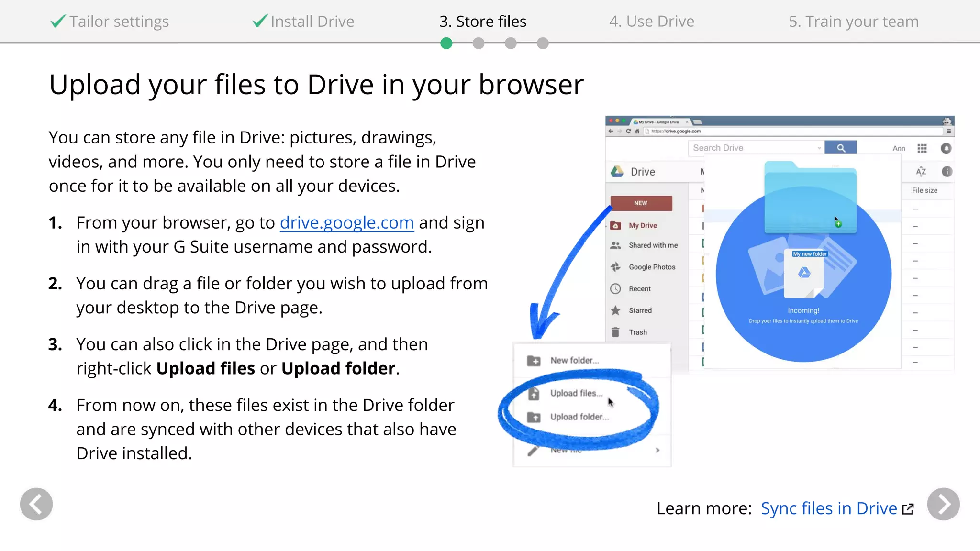Jump to the second progress dot
The image size is (980, 551).
pyautogui.click(x=479, y=44)
